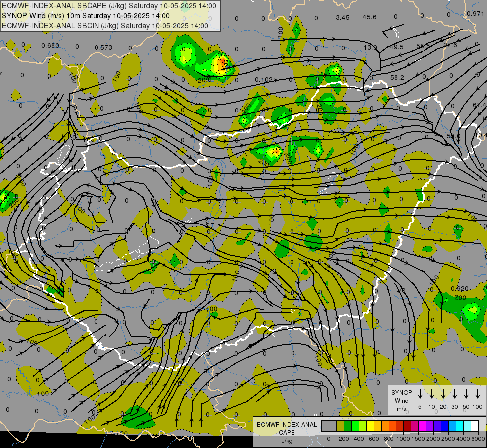The image size is (487, 448).
Task: Click the 5 m/s wind arrow symbol
Action: click(420, 394)
